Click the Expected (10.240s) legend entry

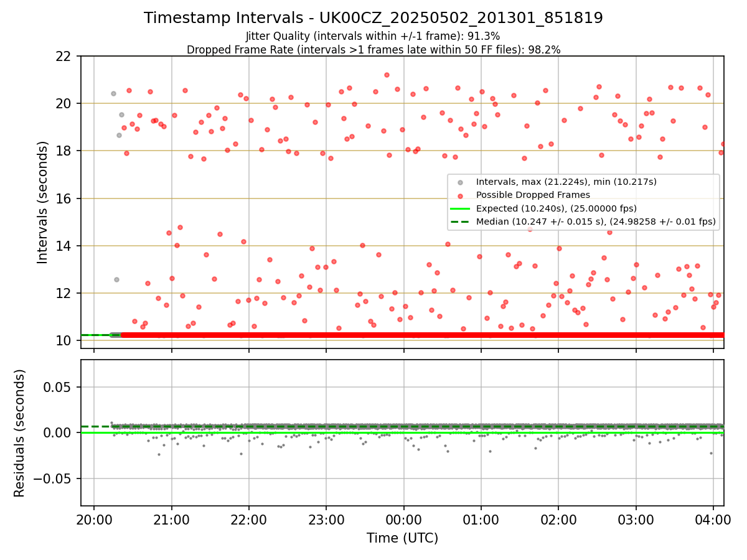(556, 208)
